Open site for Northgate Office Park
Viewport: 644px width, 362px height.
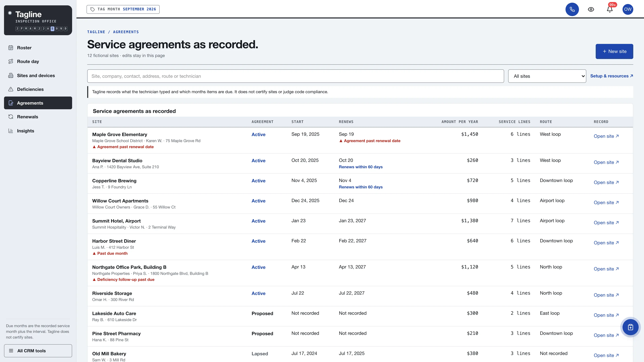tap(606, 269)
